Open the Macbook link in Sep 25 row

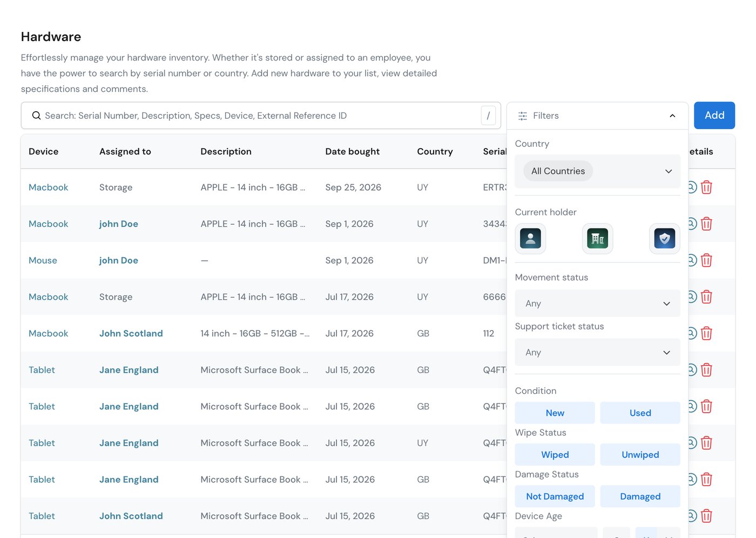click(x=48, y=187)
